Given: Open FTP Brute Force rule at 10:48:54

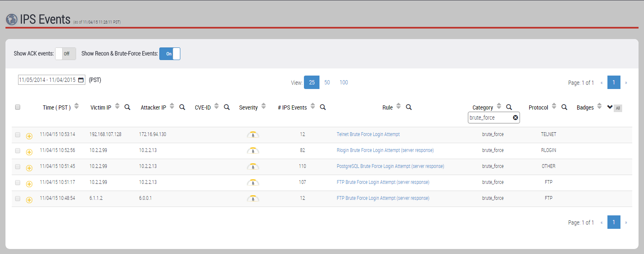Looking at the screenshot, I should point(383,198).
